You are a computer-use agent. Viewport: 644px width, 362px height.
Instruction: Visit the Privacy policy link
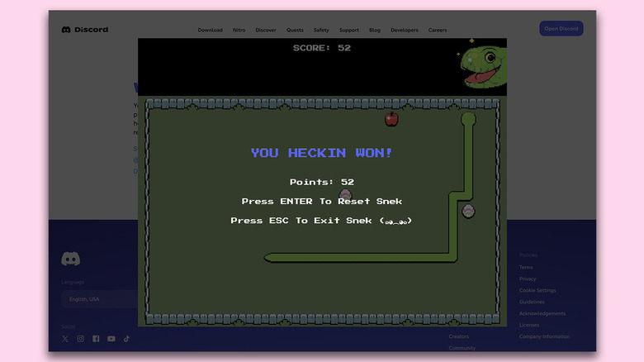pos(528,279)
